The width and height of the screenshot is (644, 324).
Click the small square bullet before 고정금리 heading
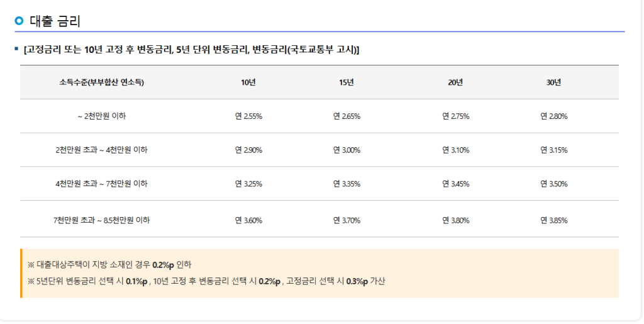(x=16, y=49)
